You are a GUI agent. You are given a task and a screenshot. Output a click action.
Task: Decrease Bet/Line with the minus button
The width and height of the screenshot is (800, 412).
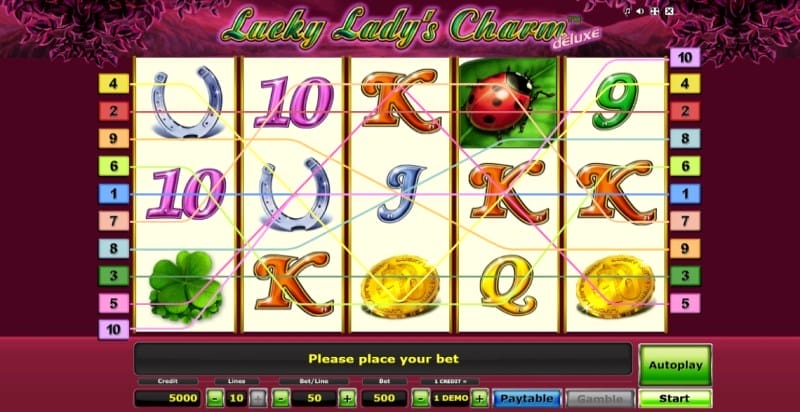click(x=281, y=398)
